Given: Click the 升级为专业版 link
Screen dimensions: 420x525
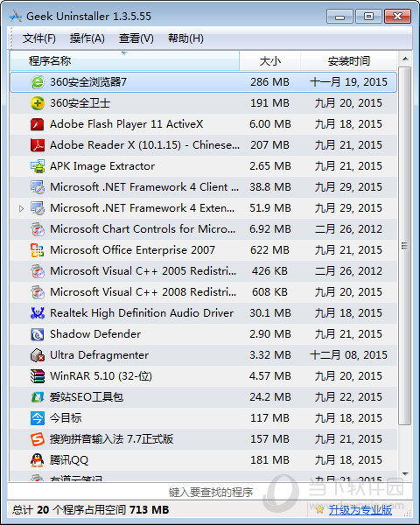Looking at the screenshot, I should (x=360, y=510).
